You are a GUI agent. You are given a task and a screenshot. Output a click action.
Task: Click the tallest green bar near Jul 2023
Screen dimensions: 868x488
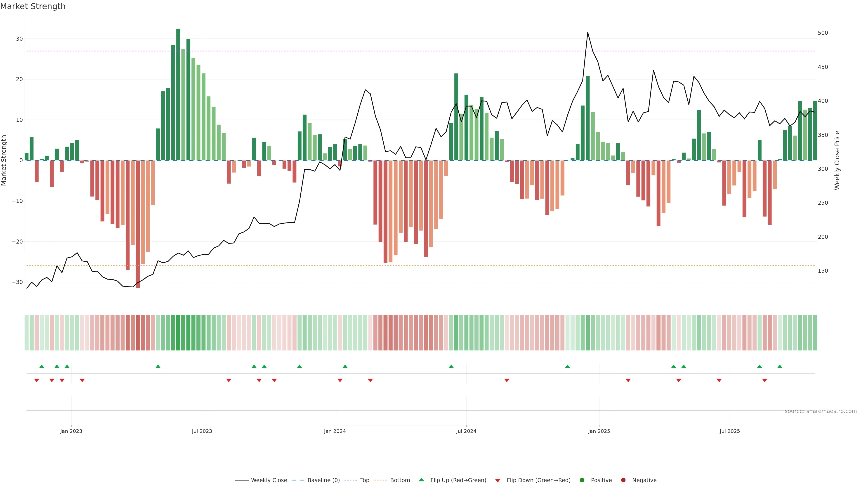[x=178, y=94]
